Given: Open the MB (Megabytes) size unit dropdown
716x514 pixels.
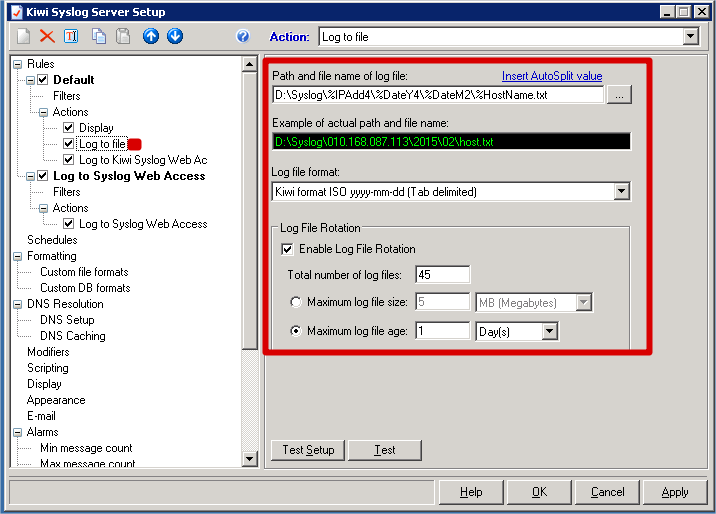Looking at the screenshot, I should (584, 302).
